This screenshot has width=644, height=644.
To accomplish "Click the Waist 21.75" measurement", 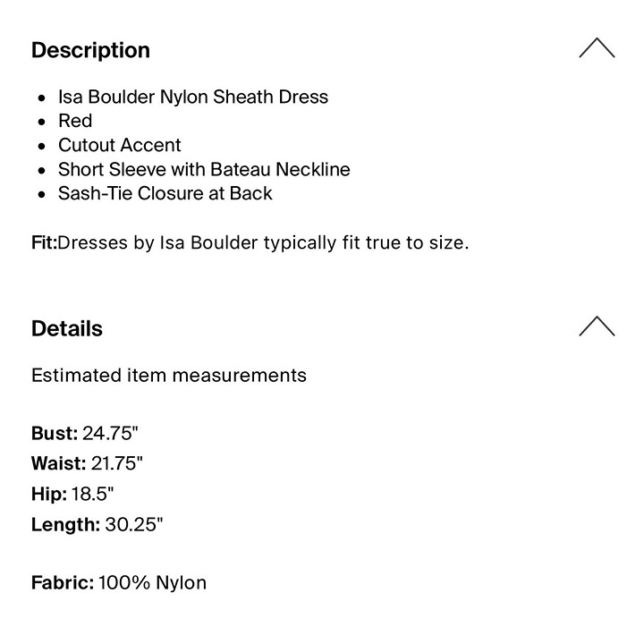I will pos(87,463).
